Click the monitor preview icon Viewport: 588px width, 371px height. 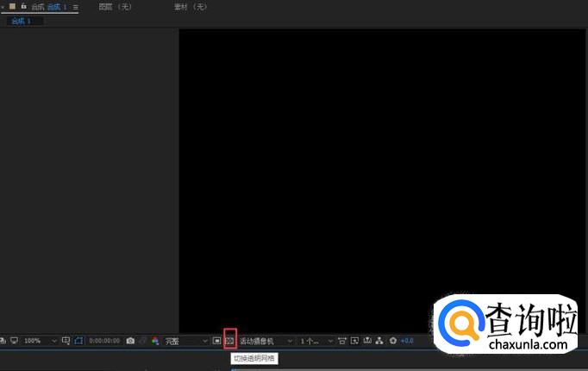[x=15, y=341]
